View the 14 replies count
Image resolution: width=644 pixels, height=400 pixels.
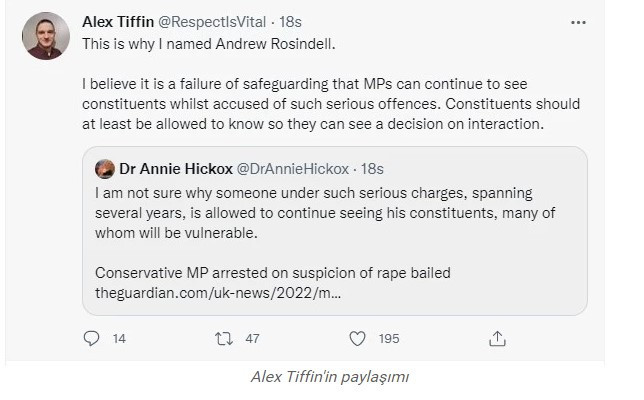119,339
